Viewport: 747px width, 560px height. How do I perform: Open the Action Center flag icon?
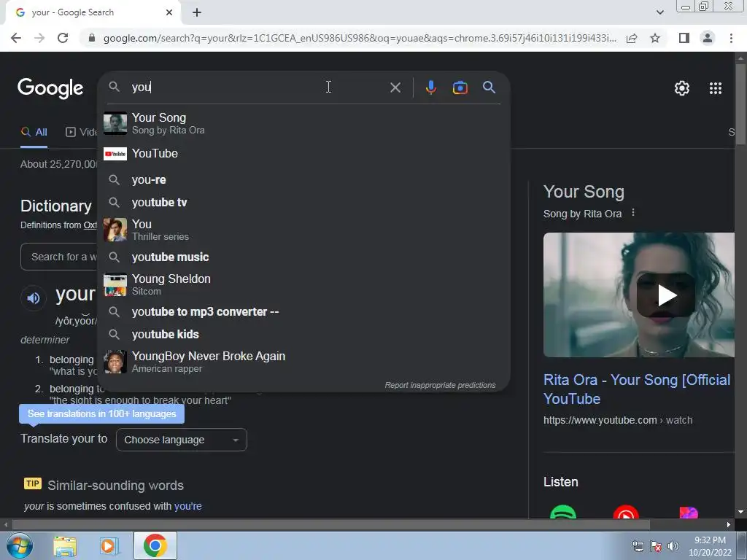(x=656, y=546)
